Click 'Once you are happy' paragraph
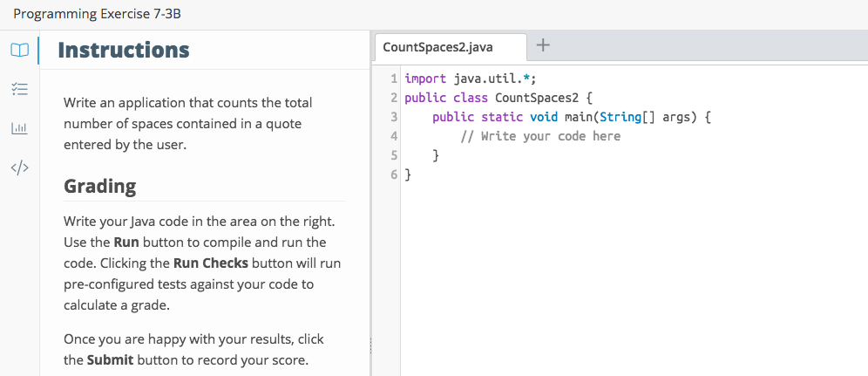 pyautogui.click(x=193, y=350)
